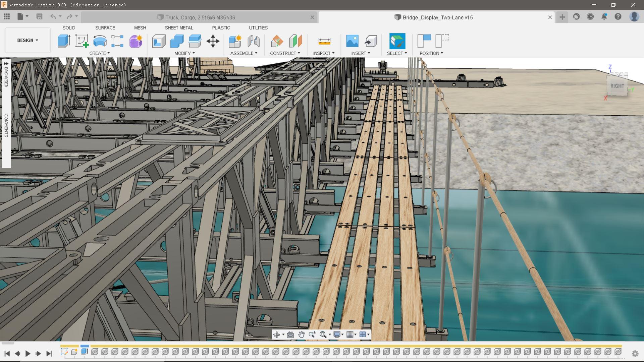Open the Insert image icon
644x362 pixels.
coord(352,41)
